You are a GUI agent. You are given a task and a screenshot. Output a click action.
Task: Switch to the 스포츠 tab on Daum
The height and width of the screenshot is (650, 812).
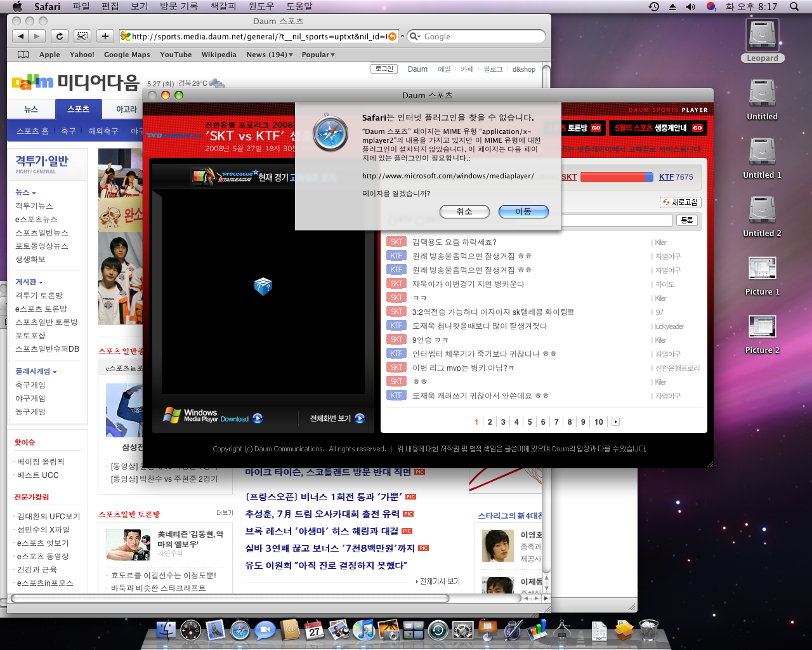79,109
